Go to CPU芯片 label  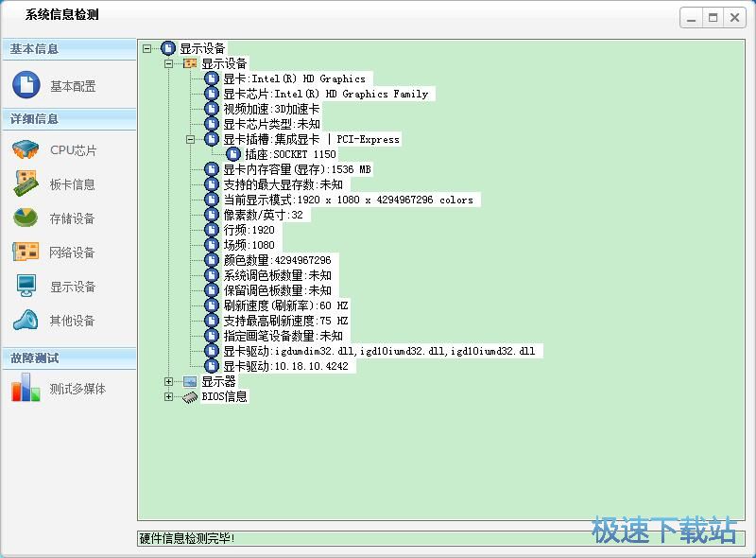click(74, 150)
